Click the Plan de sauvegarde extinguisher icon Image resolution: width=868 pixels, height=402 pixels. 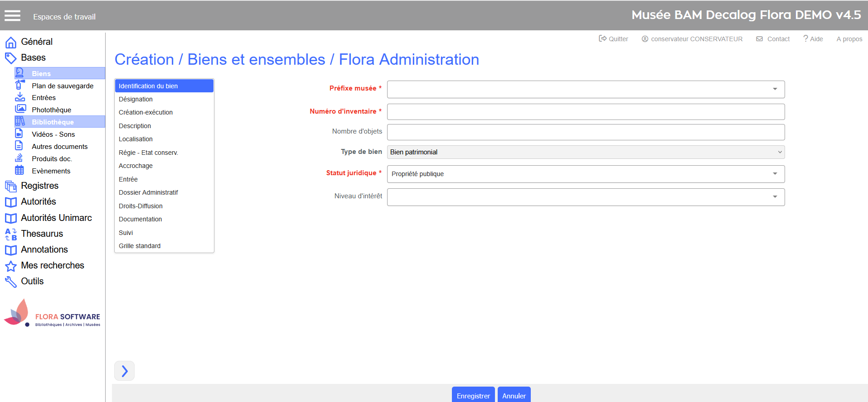coord(19,85)
